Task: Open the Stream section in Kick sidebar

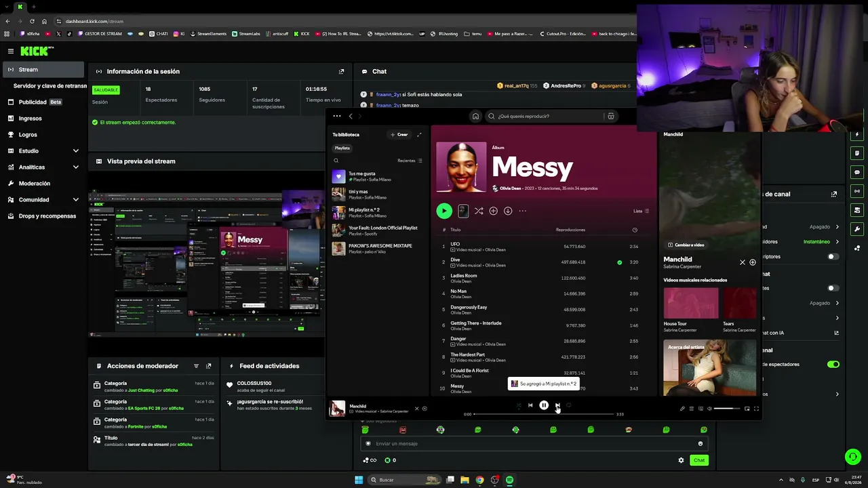Action: click(x=43, y=70)
